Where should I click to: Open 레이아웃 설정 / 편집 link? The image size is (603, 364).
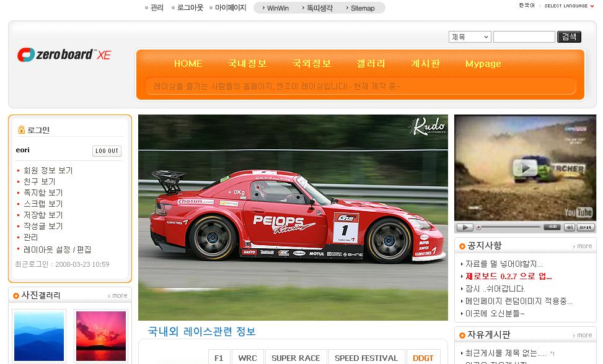coord(57,249)
